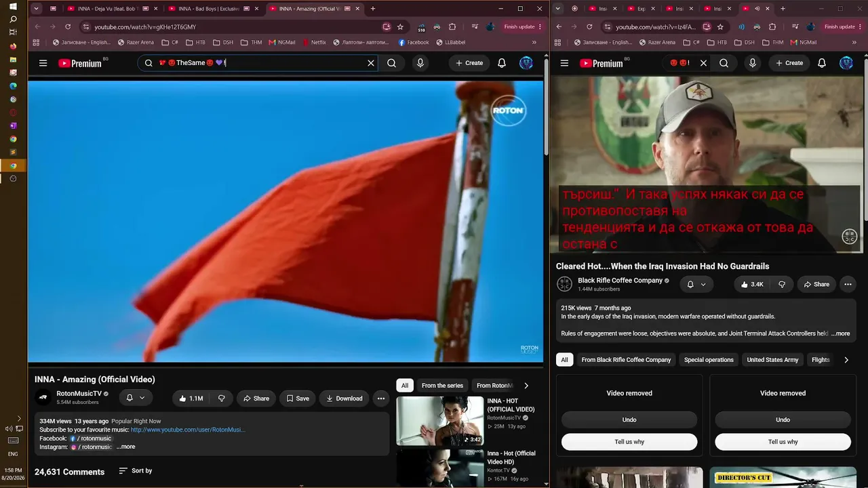
Task: Open account avatar menu in left YouTube window
Action: click(526, 63)
